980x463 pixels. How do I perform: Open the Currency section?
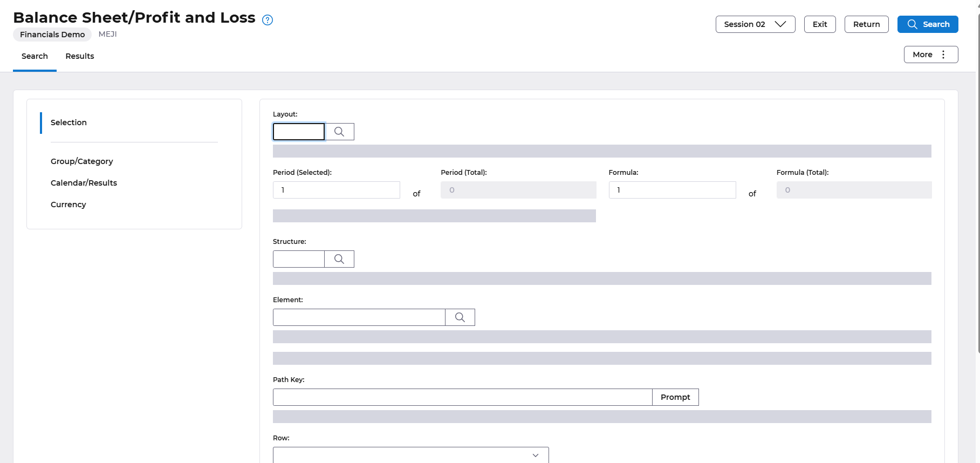pos(68,205)
